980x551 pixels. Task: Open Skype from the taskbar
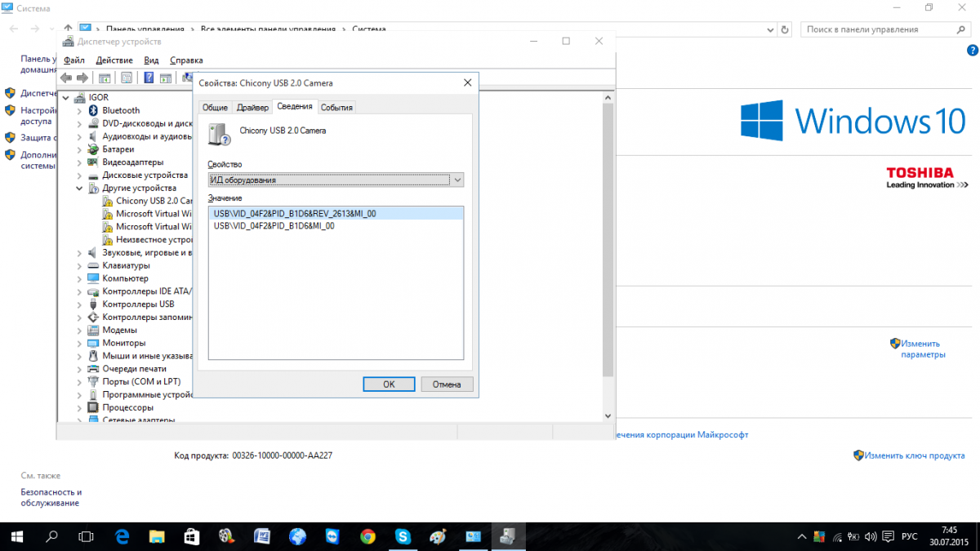coord(403,535)
